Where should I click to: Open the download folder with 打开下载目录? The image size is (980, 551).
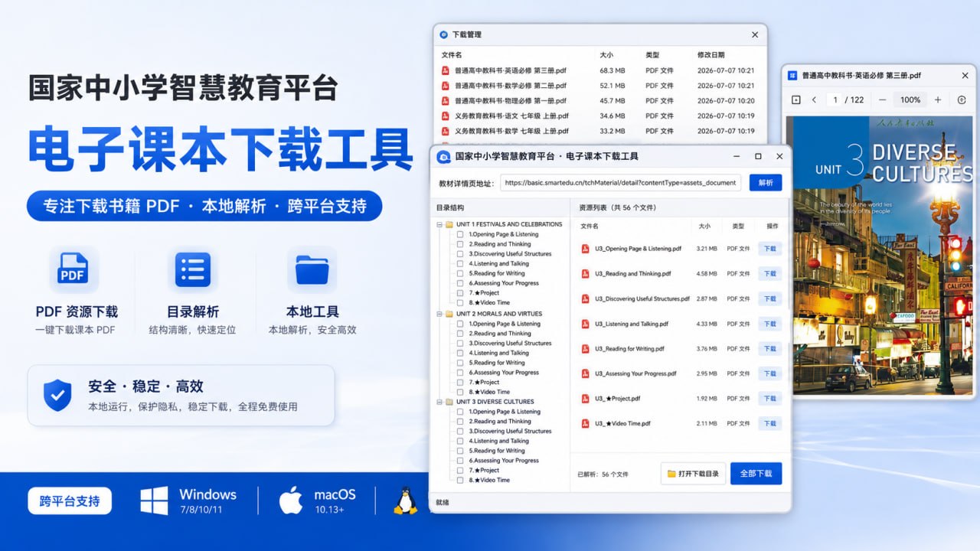[x=693, y=474]
